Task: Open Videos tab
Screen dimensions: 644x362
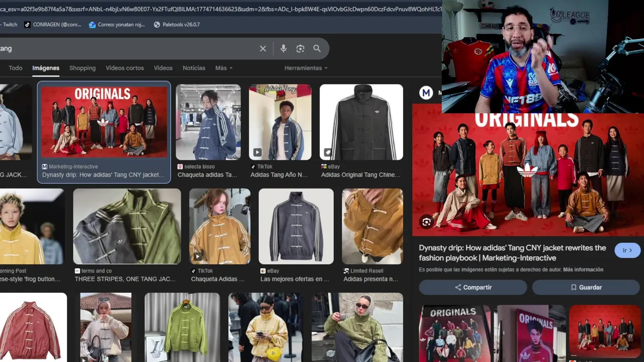Action: [x=163, y=68]
